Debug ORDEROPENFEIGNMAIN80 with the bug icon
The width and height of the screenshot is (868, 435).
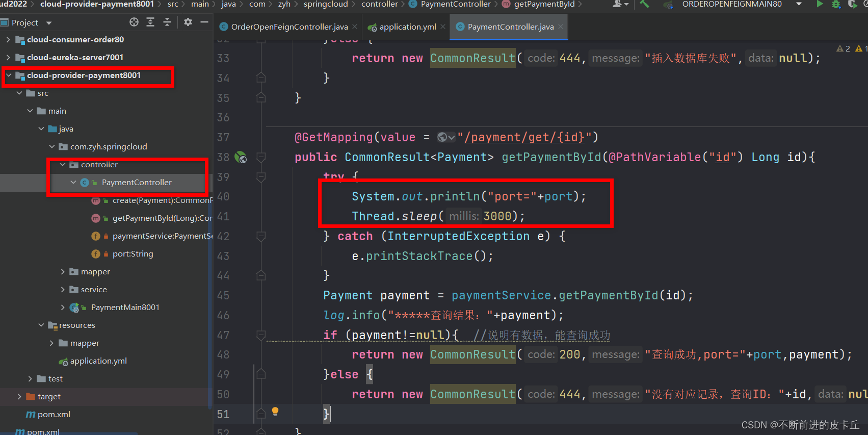pyautogui.click(x=836, y=4)
